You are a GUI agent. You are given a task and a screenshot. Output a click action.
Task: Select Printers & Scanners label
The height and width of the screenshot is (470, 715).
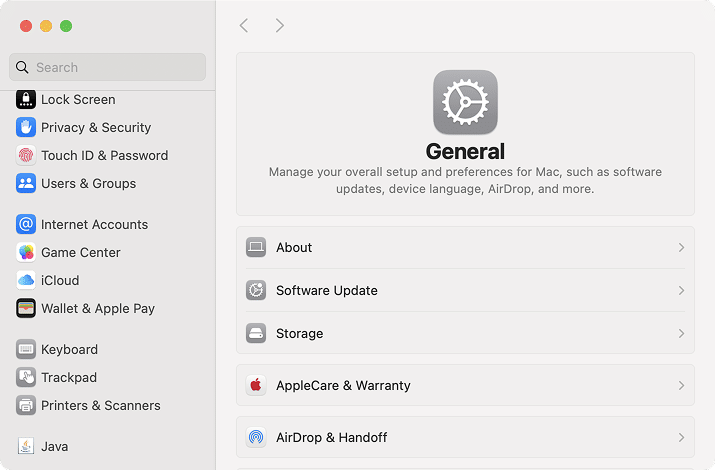point(101,405)
